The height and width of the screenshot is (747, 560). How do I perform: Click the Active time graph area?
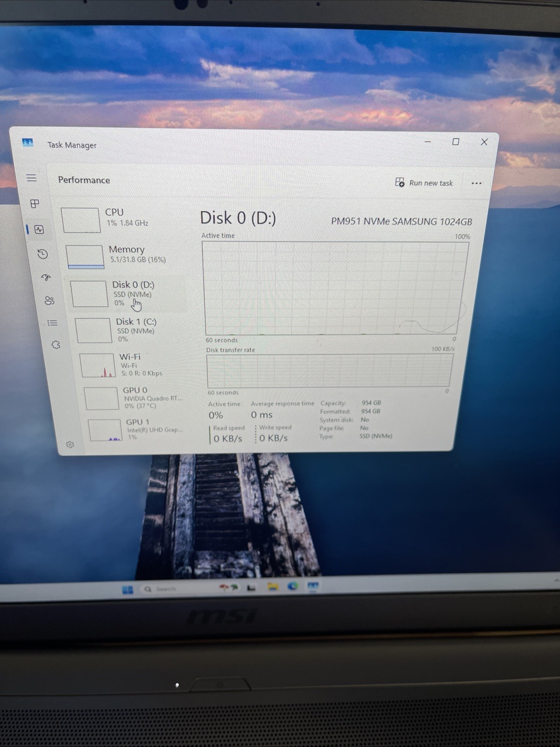[335, 288]
